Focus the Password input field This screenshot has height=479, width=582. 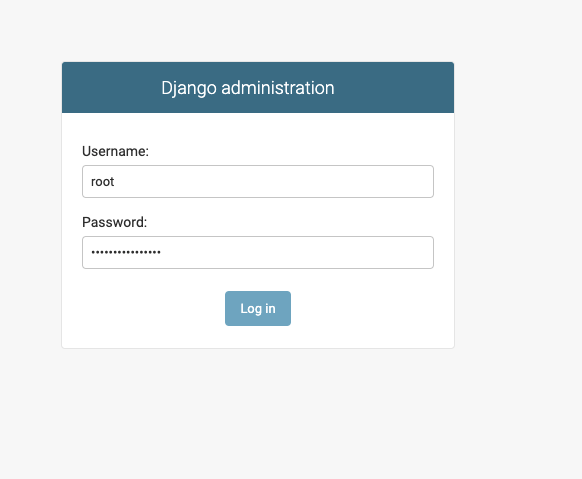[x=258, y=252]
